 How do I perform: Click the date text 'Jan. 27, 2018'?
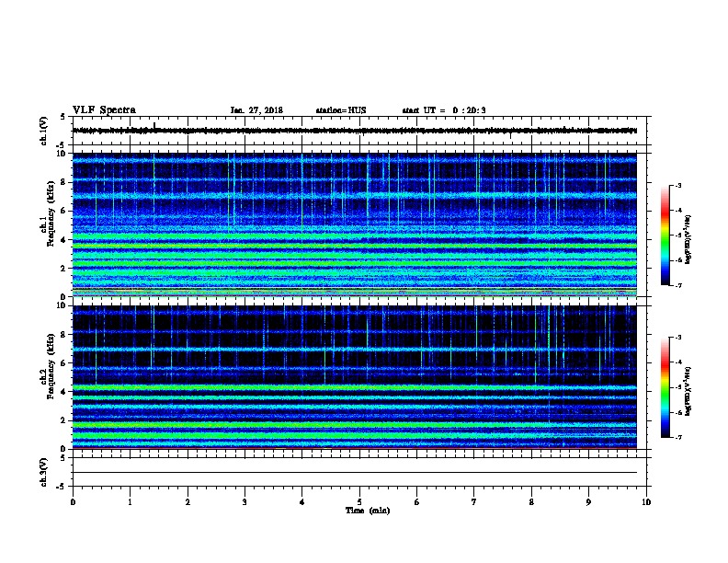pyautogui.click(x=256, y=110)
